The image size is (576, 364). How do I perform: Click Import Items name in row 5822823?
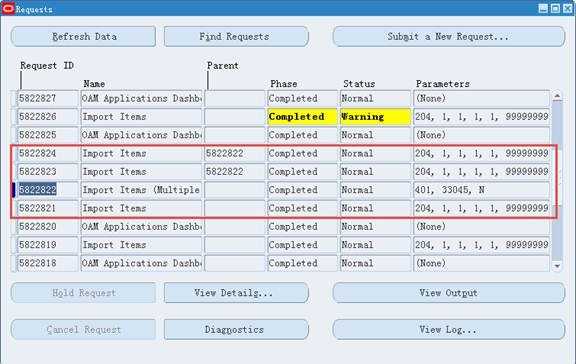coord(141,172)
